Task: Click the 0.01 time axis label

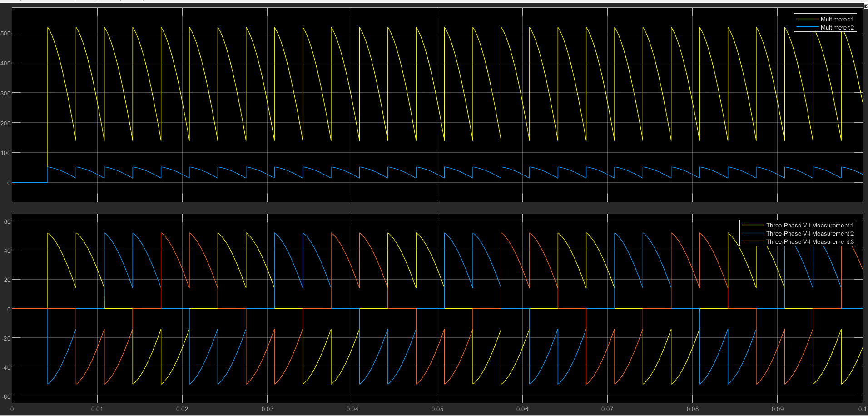Action: coord(97,409)
